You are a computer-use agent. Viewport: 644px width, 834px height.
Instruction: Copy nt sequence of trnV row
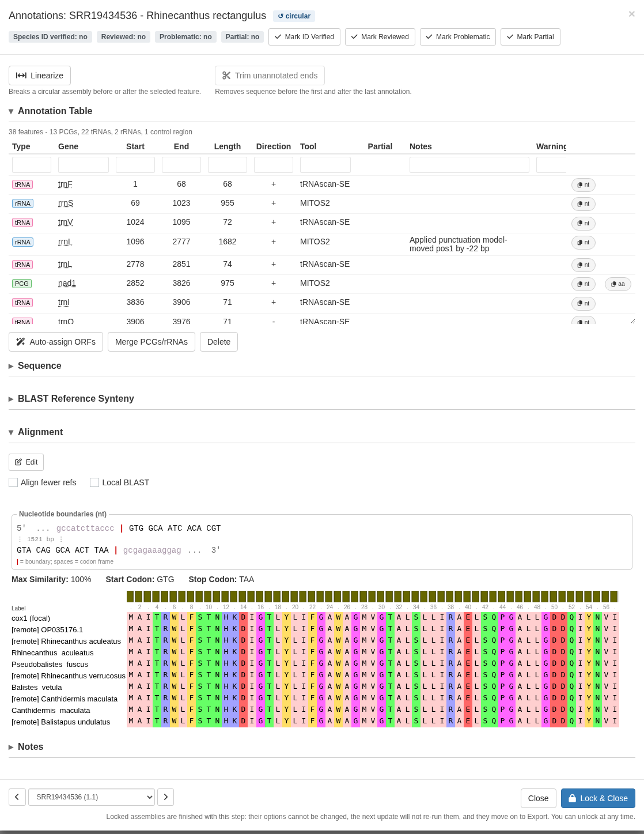[583, 223]
